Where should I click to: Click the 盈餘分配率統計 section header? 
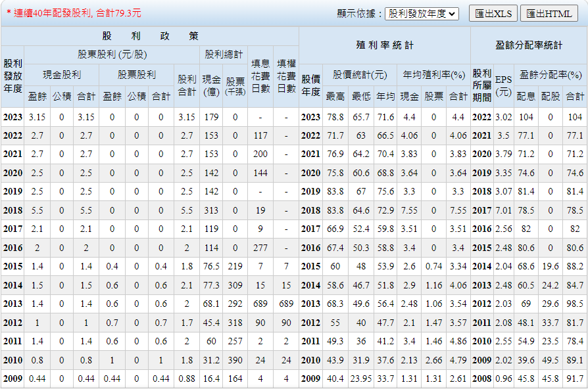coord(529,45)
